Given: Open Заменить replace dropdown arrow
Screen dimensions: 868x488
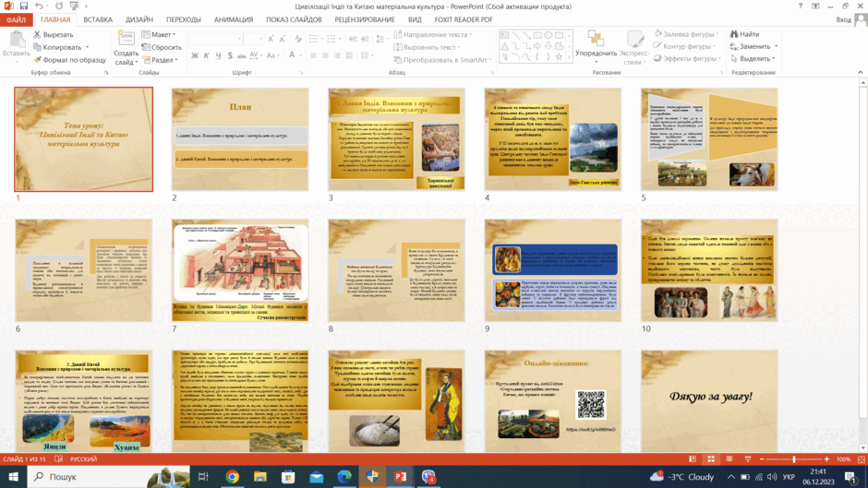Looking at the screenshot, I should (776, 46).
